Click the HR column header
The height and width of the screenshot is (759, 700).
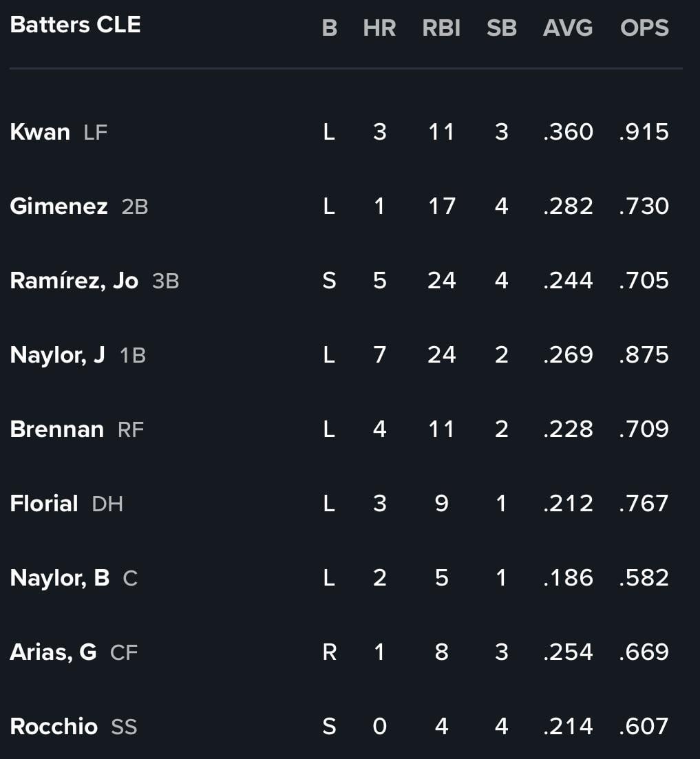379,28
